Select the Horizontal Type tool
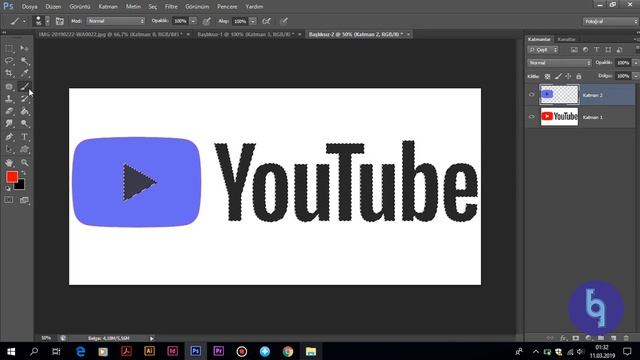Viewport: 640px width, 360px height. tap(24, 137)
